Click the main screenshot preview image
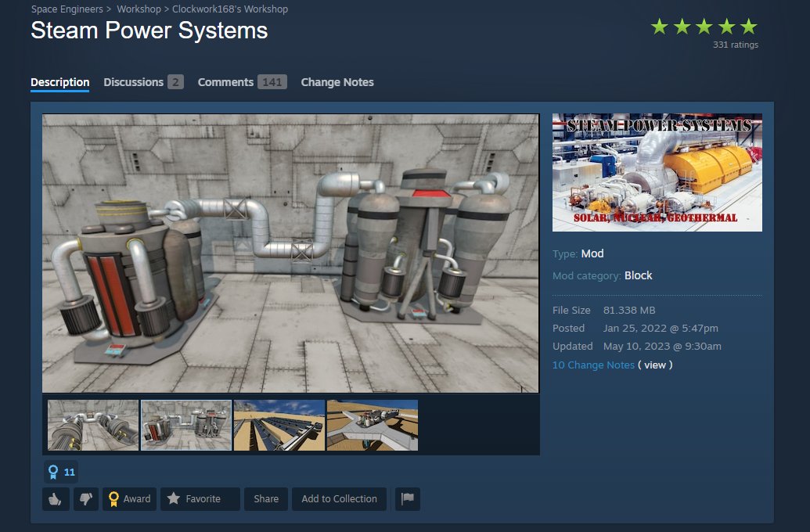This screenshot has width=810, height=532. click(290, 253)
